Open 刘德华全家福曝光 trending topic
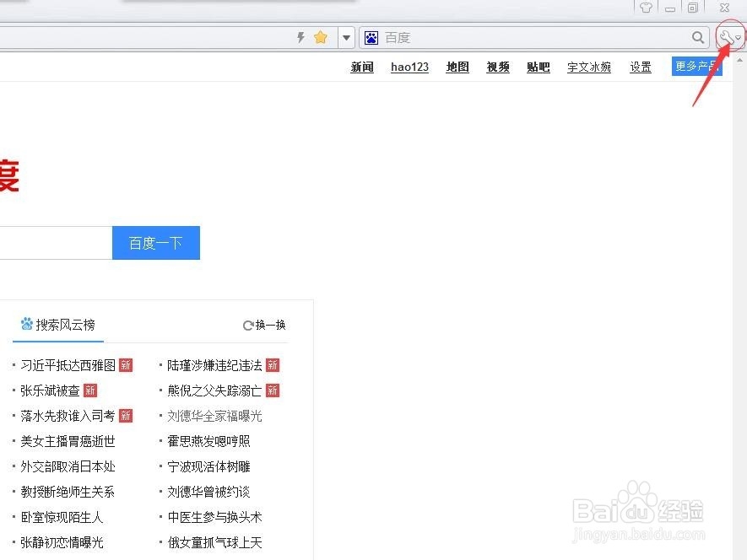The width and height of the screenshot is (747, 560). [x=214, y=415]
